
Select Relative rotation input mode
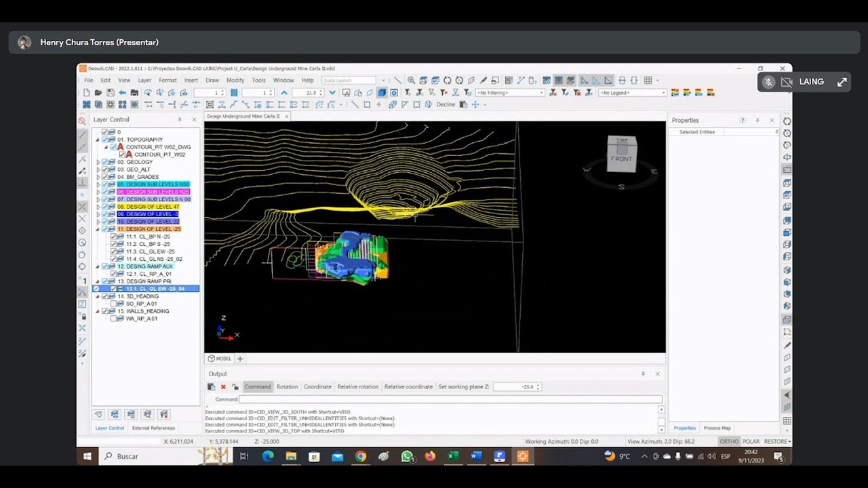click(x=358, y=387)
